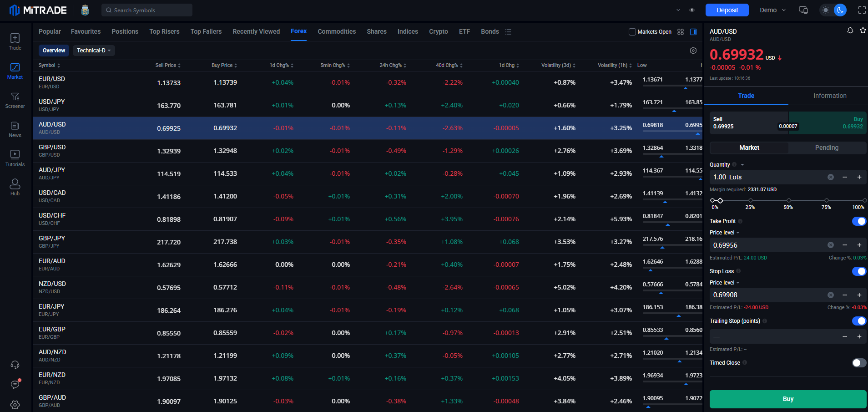Image resolution: width=868 pixels, height=412 pixels.
Task: Open Stop Loss Price level dropdown
Action: [725, 283]
